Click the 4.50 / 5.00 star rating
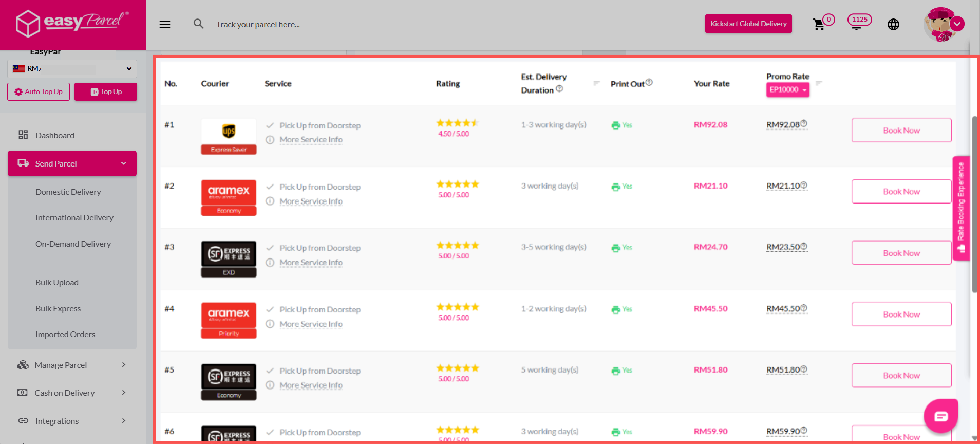The height and width of the screenshot is (444, 980). pyautogui.click(x=457, y=127)
